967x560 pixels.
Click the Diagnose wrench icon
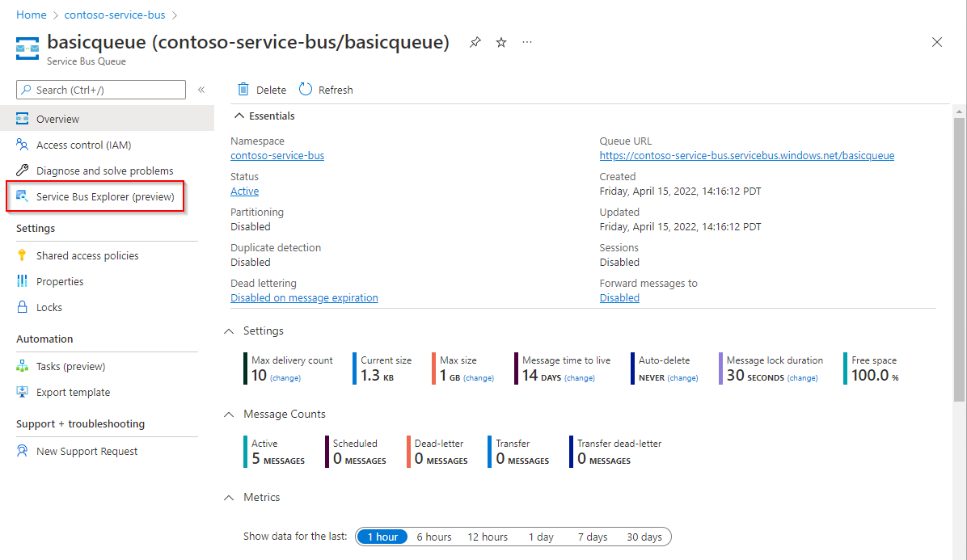tap(22, 170)
